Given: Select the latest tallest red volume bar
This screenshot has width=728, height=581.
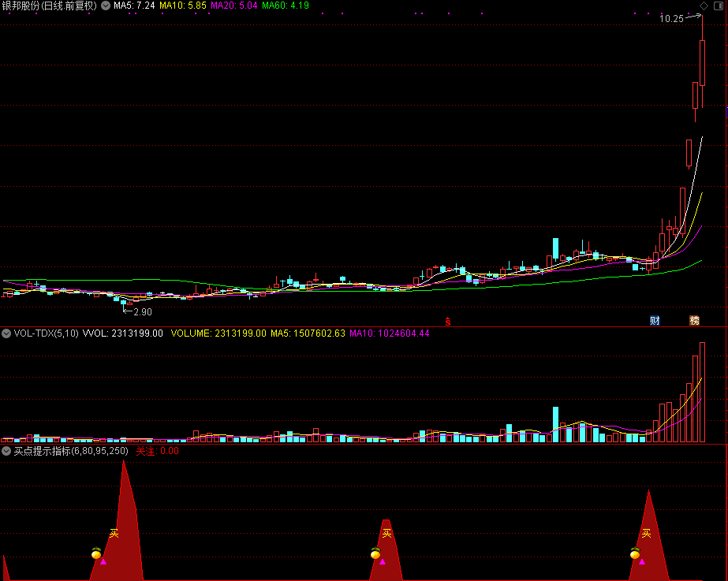Looking at the screenshot, I should tap(703, 392).
